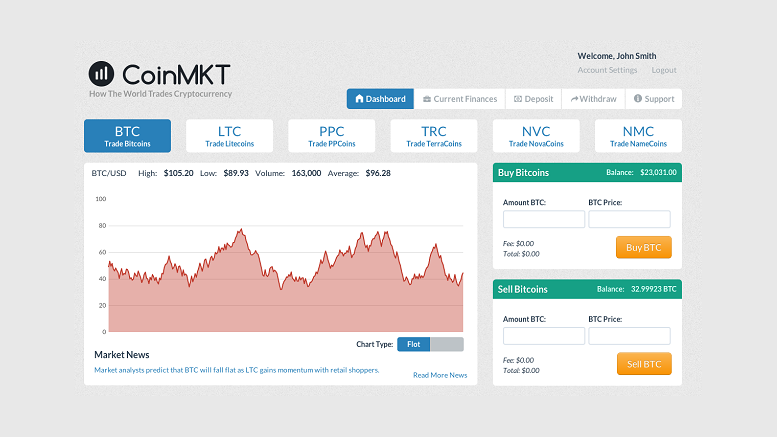This screenshot has height=437, width=777.
Task: Click the Dashboard home icon
Action: (359, 99)
